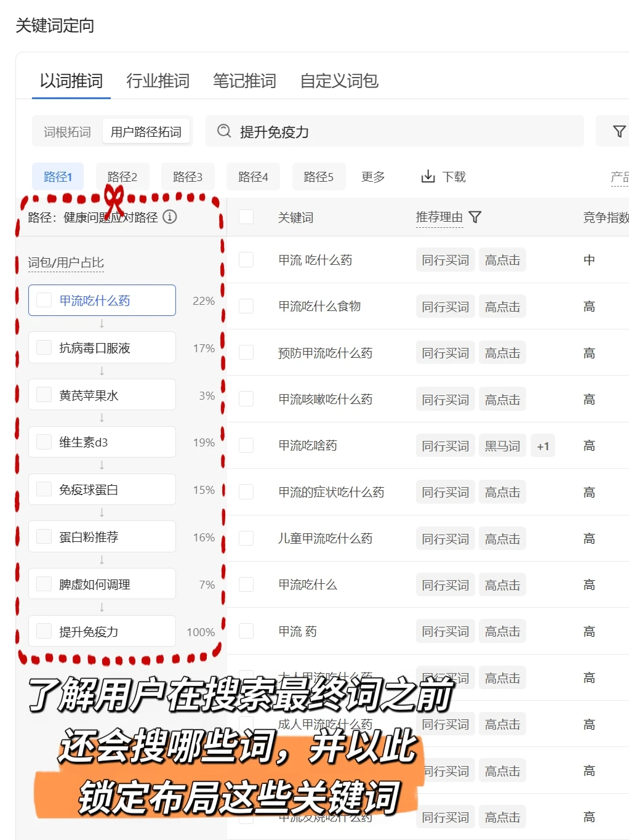Select 路径5

point(319,176)
